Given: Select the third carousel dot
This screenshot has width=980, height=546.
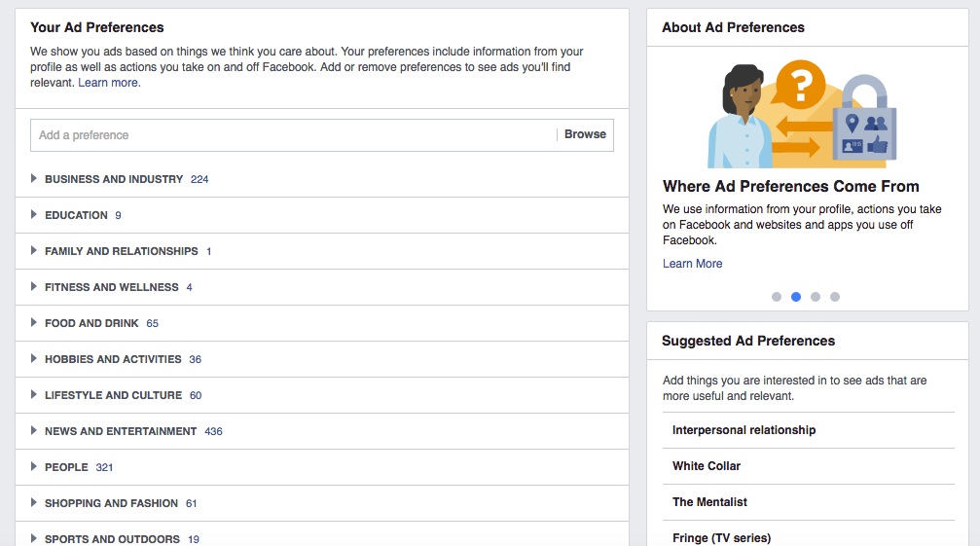Looking at the screenshot, I should (x=816, y=297).
